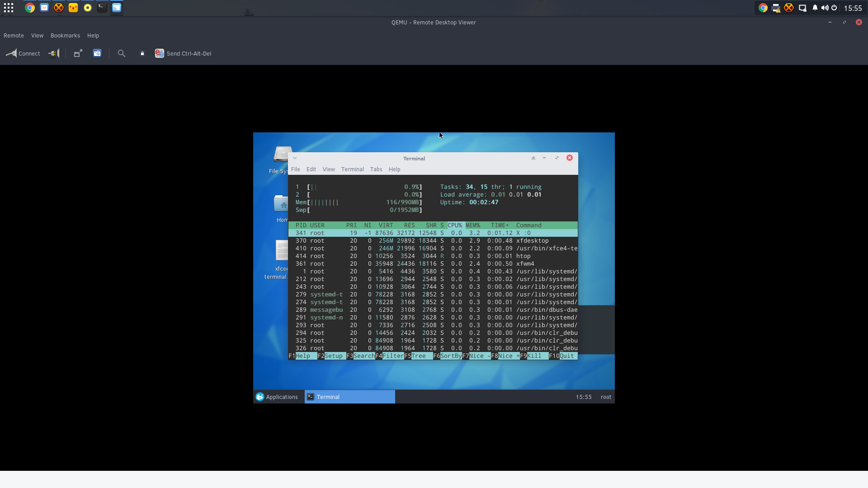Click the Connect toolbar button
This screenshot has height=488, width=868.
pyautogui.click(x=23, y=53)
